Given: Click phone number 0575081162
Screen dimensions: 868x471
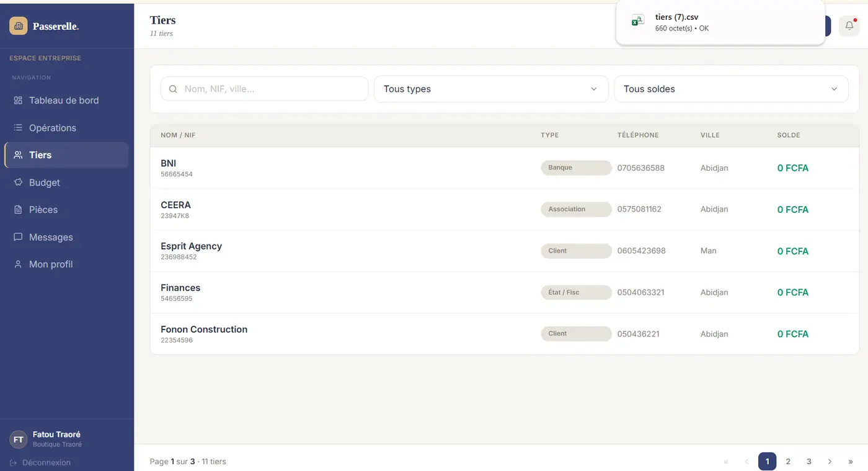Looking at the screenshot, I should pos(639,209).
